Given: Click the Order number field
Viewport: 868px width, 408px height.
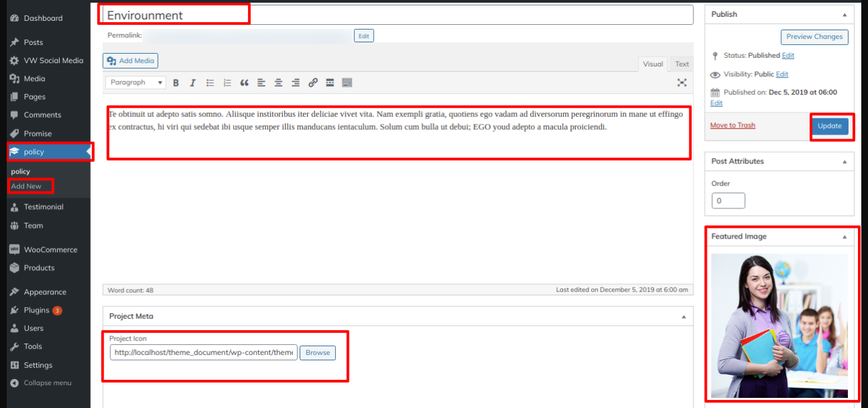Looking at the screenshot, I should (728, 200).
